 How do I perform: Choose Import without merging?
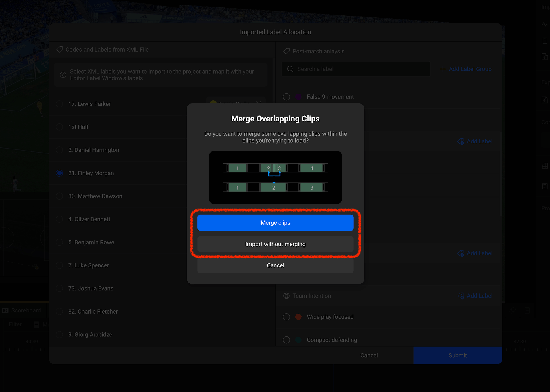(275, 244)
